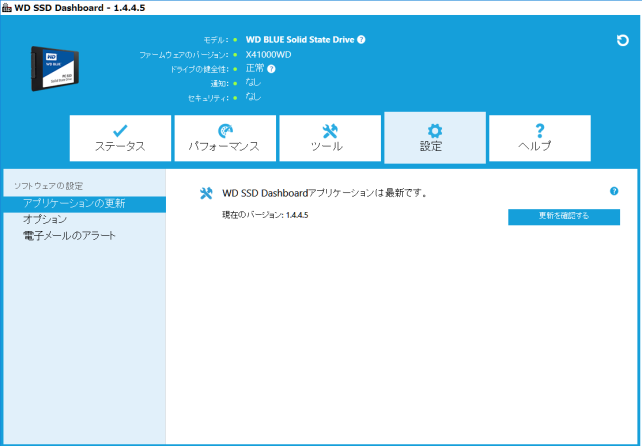The image size is (642, 446).
Task: Click the セキュリティ label
Action: click(x=208, y=98)
